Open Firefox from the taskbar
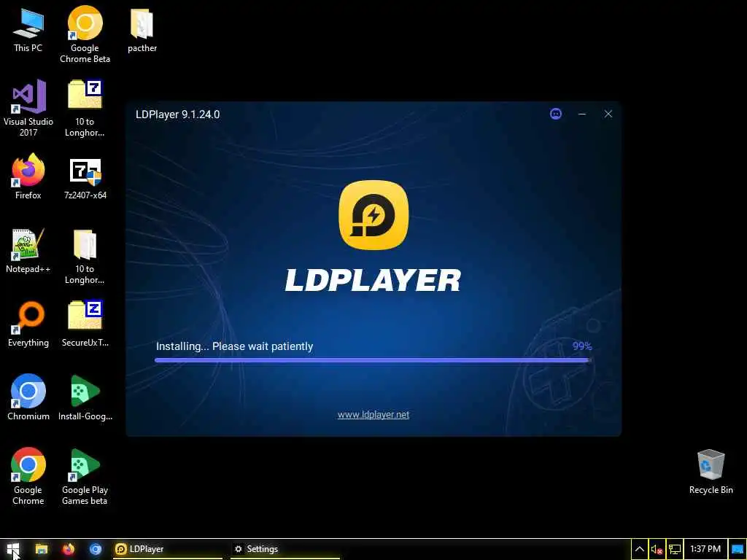 [x=69, y=549]
